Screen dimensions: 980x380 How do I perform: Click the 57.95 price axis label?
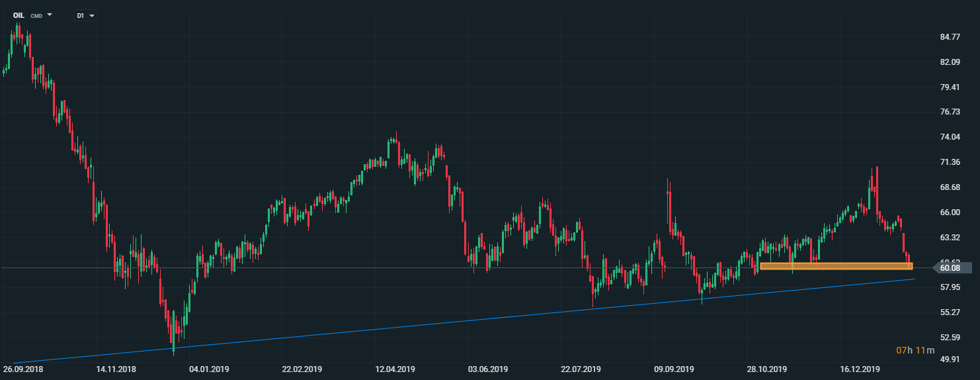(950, 287)
